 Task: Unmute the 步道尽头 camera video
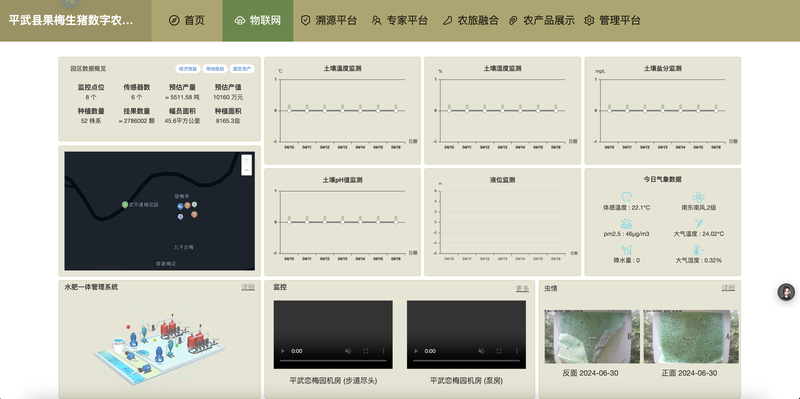tap(348, 351)
